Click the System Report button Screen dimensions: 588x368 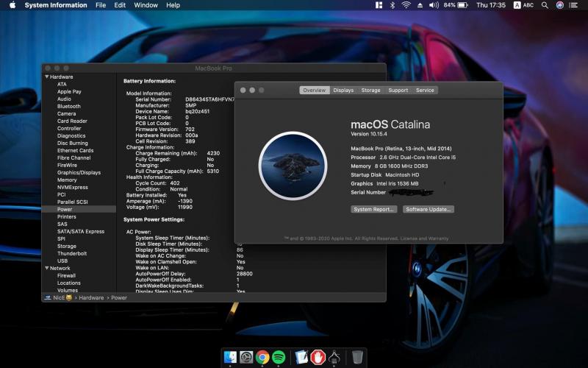pyautogui.click(x=374, y=209)
